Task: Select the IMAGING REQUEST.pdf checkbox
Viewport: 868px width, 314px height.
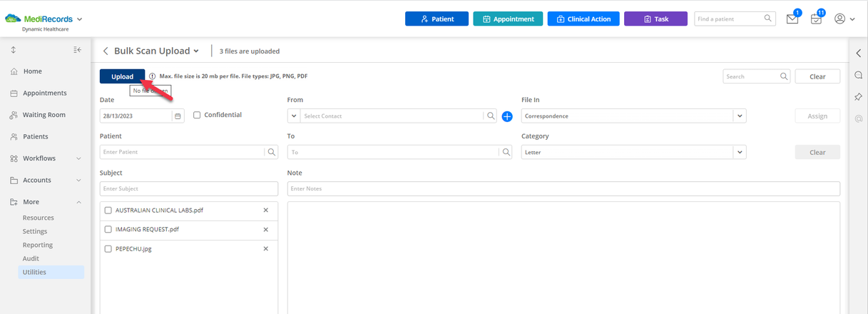Action: point(108,230)
